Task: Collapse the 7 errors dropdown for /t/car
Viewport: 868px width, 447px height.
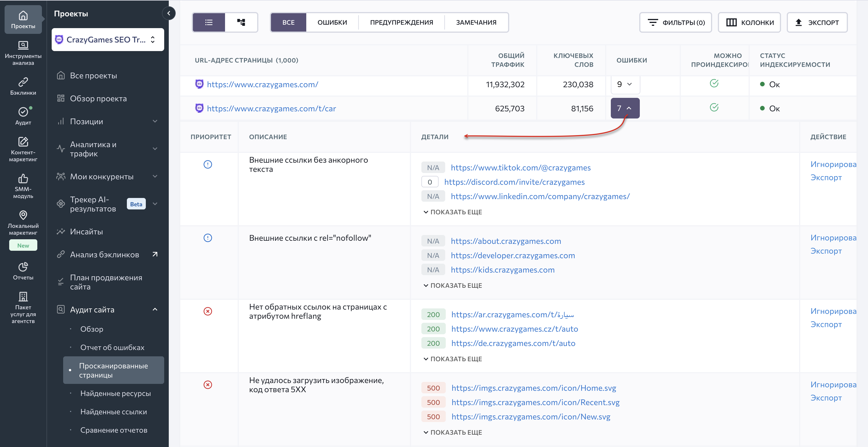Action: pos(625,108)
